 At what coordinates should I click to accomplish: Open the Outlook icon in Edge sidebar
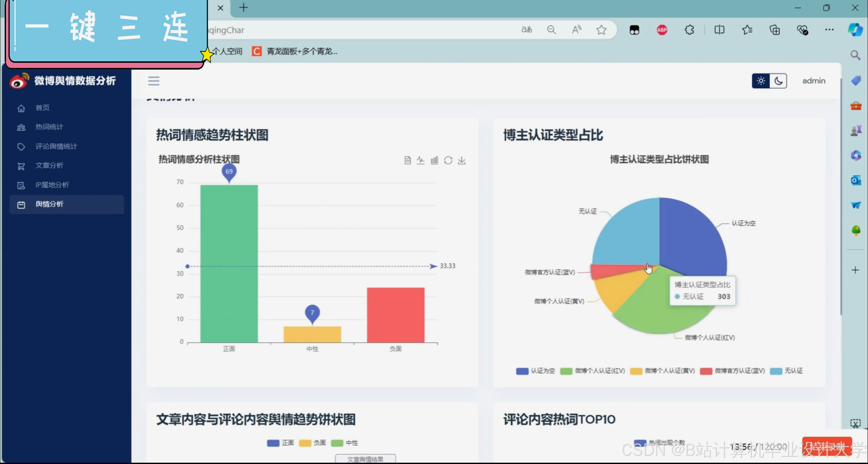(x=856, y=180)
